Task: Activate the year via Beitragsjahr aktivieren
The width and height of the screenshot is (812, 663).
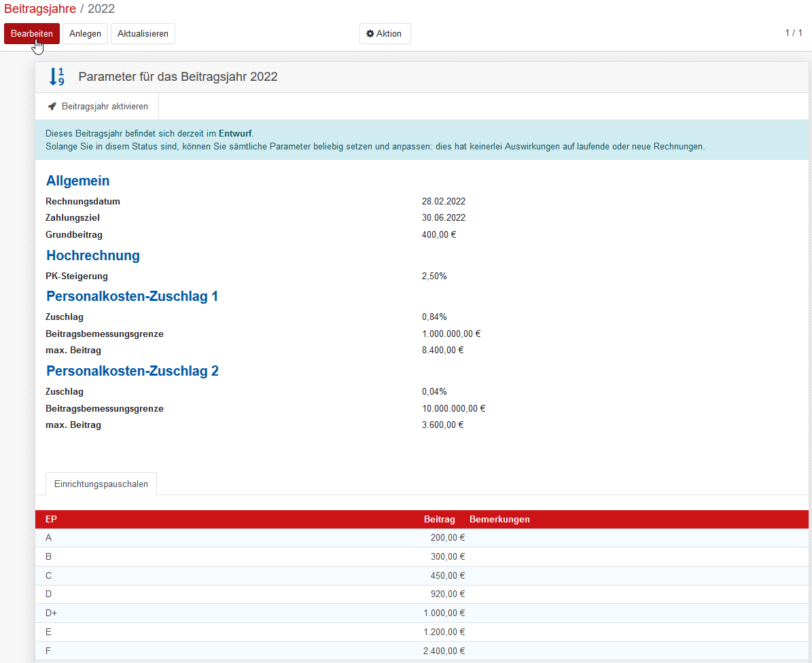Action: (x=97, y=107)
